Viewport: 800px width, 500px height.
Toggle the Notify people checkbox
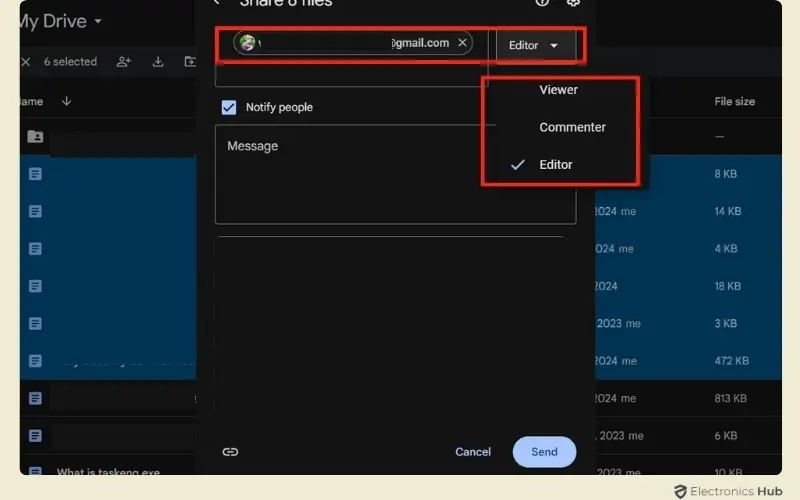coord(229,107)
